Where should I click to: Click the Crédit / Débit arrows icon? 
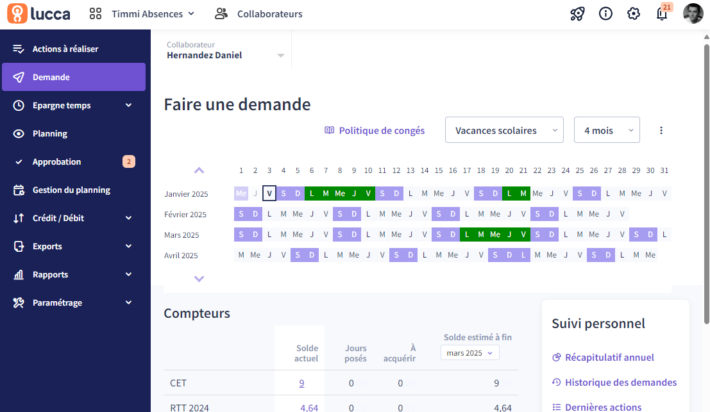[19, 218]
